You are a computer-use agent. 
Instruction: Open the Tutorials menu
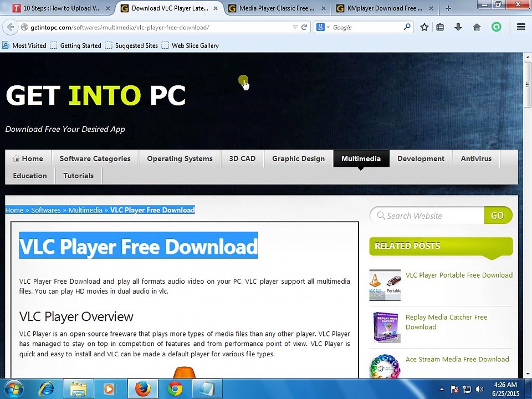[78, 176]
